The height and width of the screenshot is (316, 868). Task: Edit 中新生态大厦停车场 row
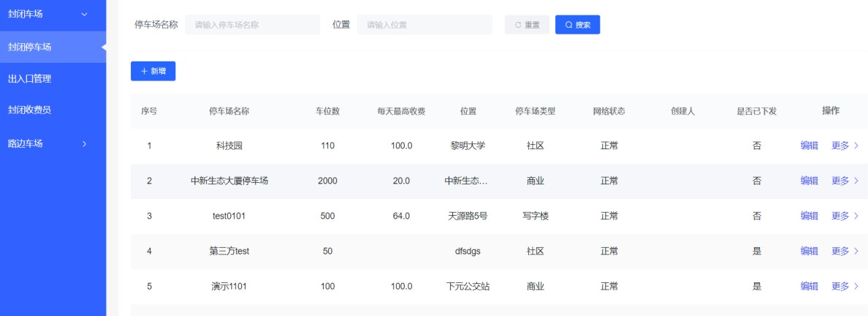point(809,181)
